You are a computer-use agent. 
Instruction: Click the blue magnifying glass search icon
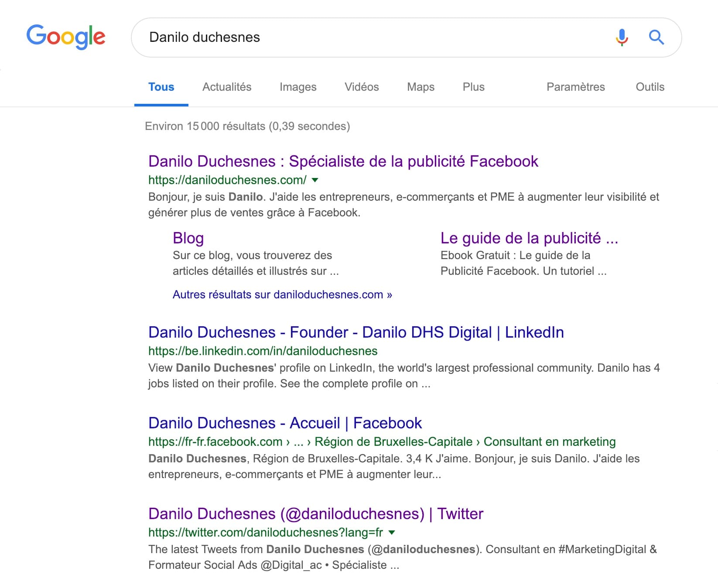point(656,38)
